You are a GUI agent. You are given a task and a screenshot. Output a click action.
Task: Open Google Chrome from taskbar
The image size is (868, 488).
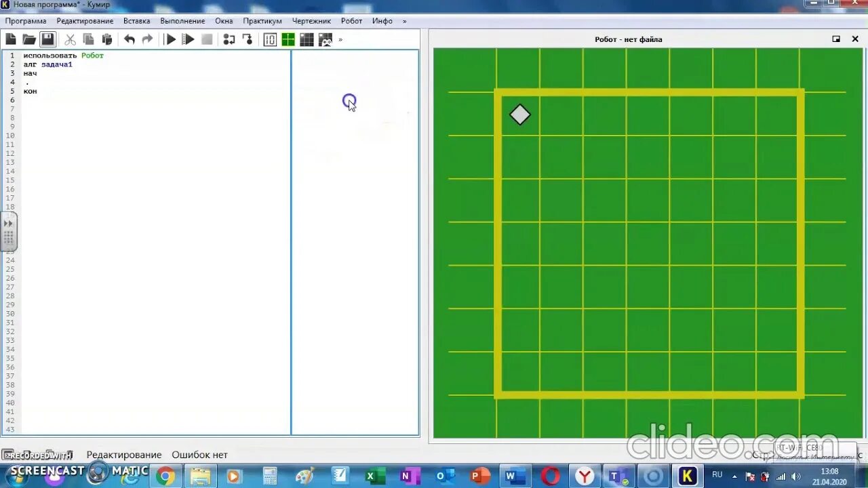tap(165, 476)
